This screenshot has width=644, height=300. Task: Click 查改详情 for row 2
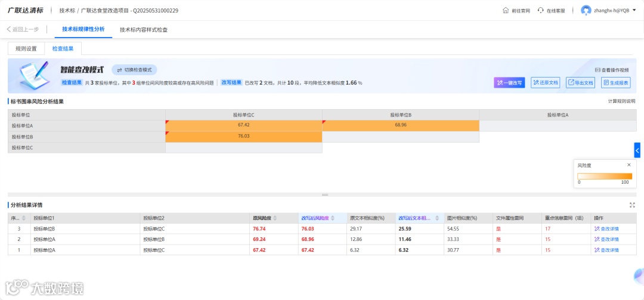click(x=606, y=239)
